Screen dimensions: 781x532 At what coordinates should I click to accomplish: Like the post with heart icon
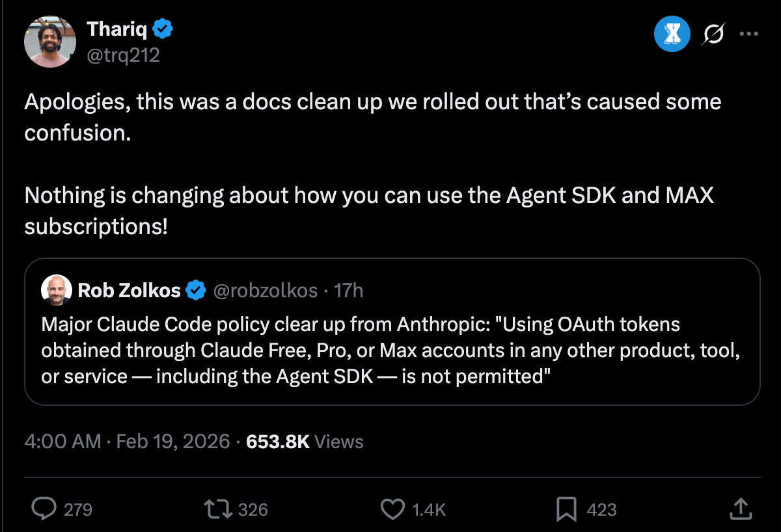point(392,509)
